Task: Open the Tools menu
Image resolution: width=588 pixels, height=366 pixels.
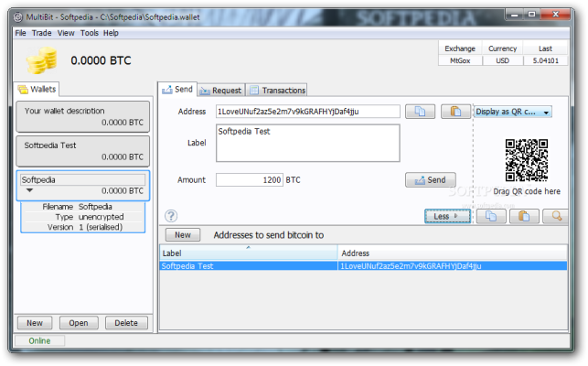Action: point(90,33)
